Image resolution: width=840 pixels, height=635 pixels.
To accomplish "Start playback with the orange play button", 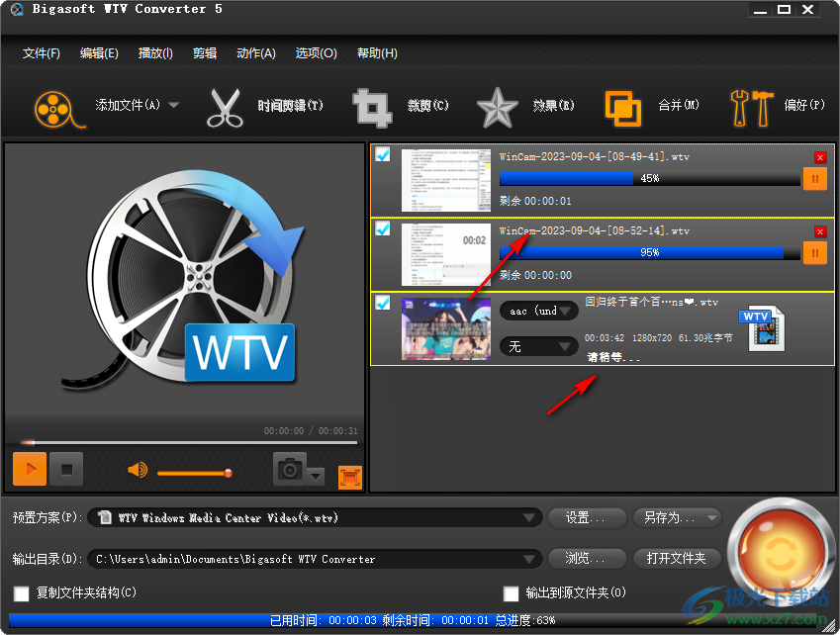I will (x=30, y=469).
